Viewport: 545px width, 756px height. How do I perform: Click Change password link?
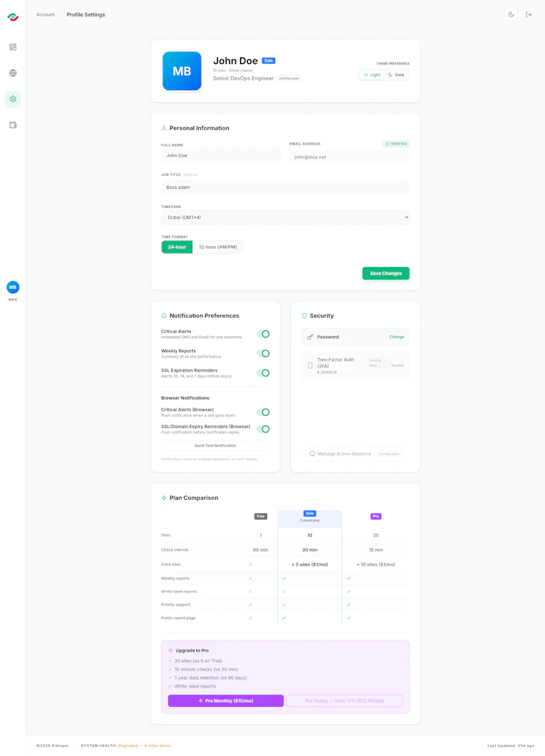(396, 337)
